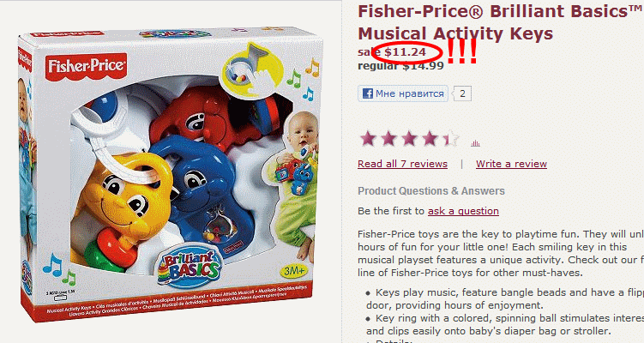
Task: Click the second purple rating star
Action: 388,138
